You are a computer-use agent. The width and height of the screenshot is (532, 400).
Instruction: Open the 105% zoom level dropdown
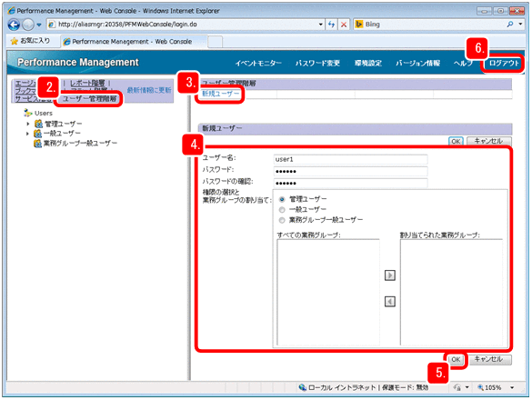(512, 387)
